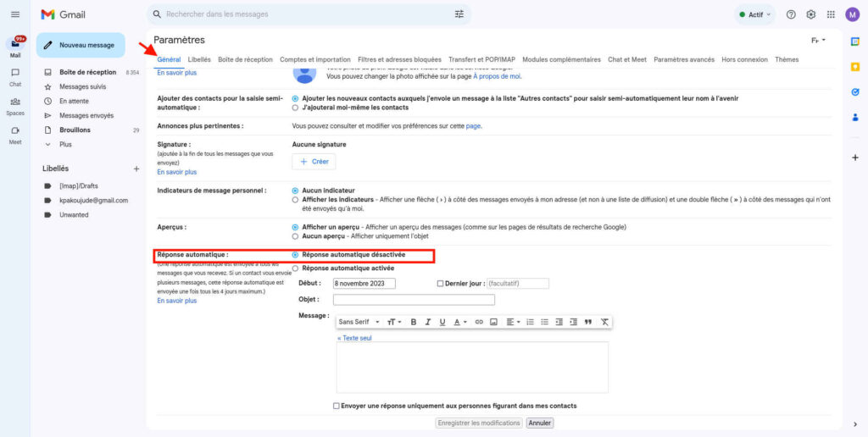Open Google Keep side panel icon
868x437 pixels.
[855, 67]
